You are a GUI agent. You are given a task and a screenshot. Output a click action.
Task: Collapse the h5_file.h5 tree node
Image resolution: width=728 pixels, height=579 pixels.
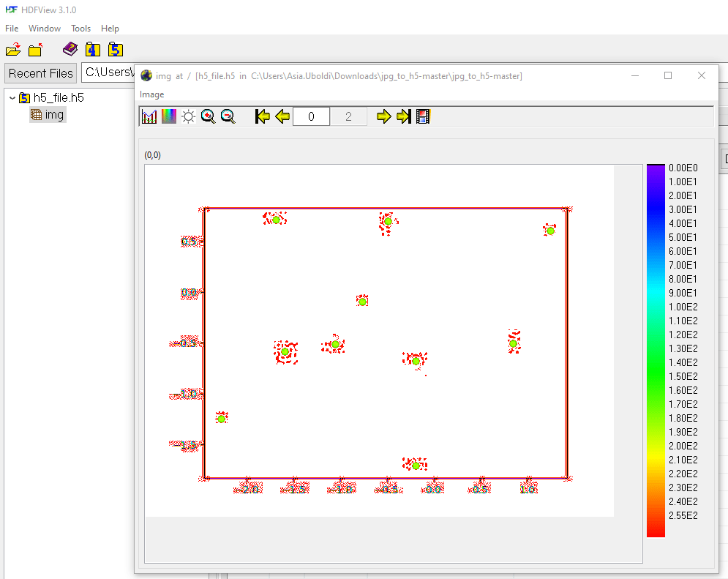[12, 98]
